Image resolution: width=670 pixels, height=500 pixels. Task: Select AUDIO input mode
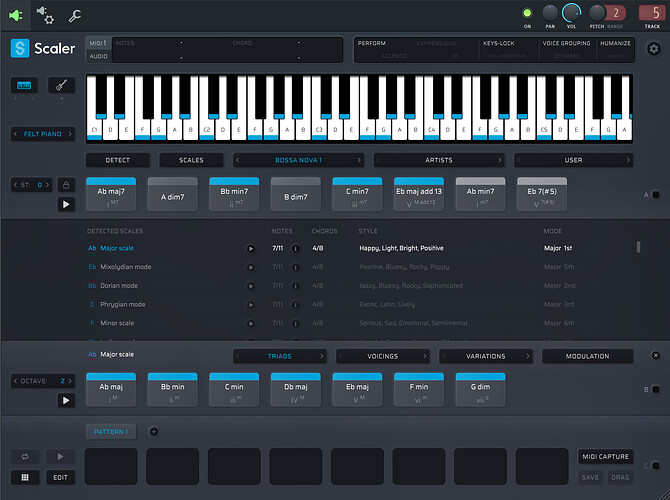tap(98, 56)
